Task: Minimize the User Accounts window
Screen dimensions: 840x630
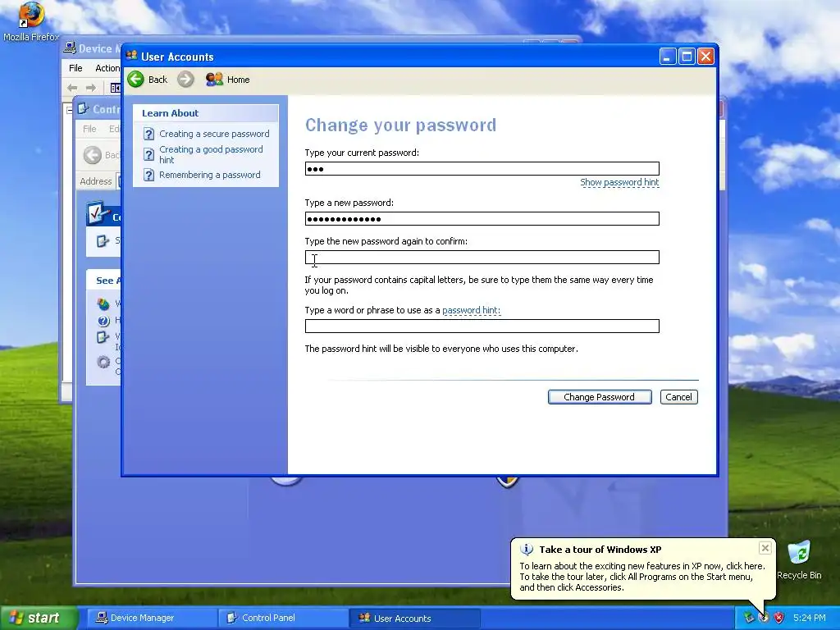Action: 668,57
